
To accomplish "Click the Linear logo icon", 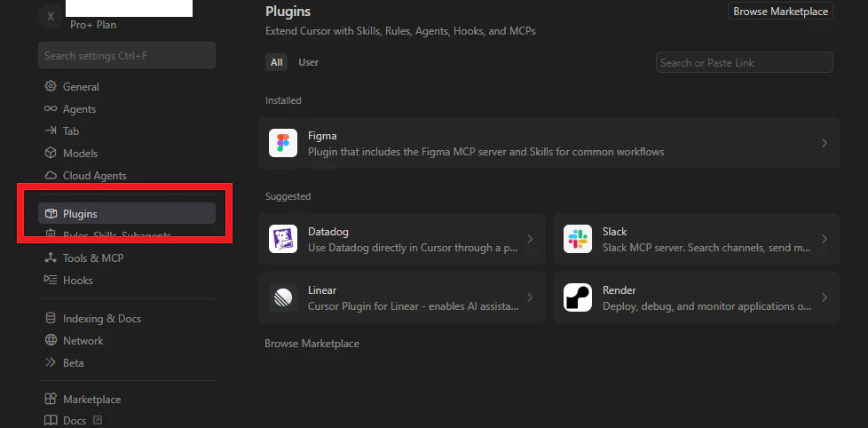I will [x=283, y=297].
